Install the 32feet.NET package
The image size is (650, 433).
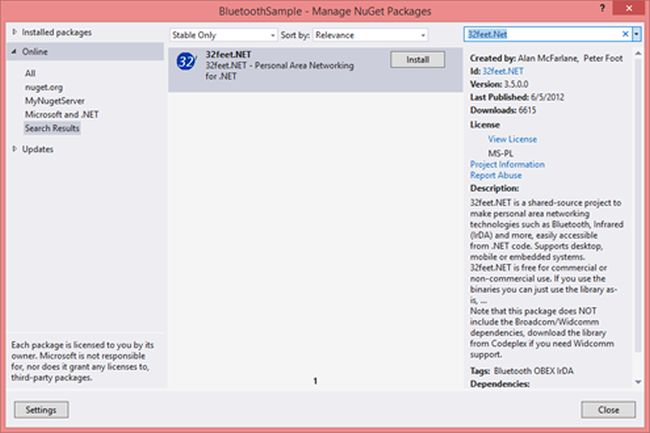[x=417, y=60]
